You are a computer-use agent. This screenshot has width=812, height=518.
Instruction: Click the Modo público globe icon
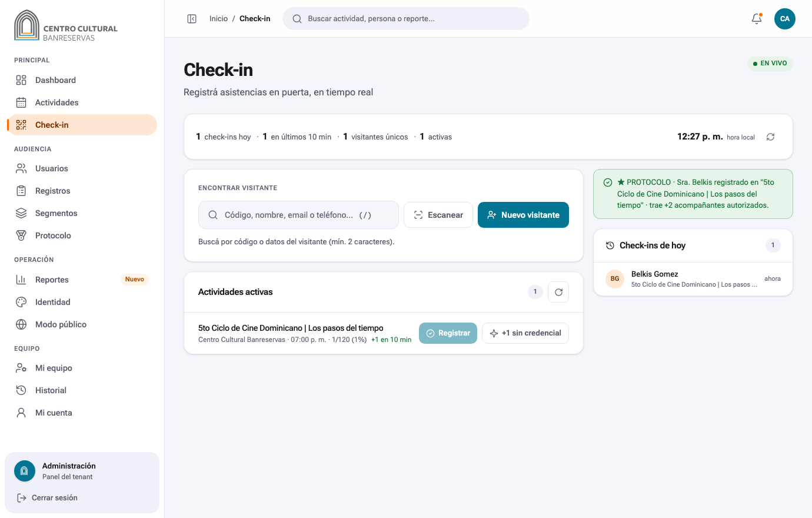pos(21,324)
